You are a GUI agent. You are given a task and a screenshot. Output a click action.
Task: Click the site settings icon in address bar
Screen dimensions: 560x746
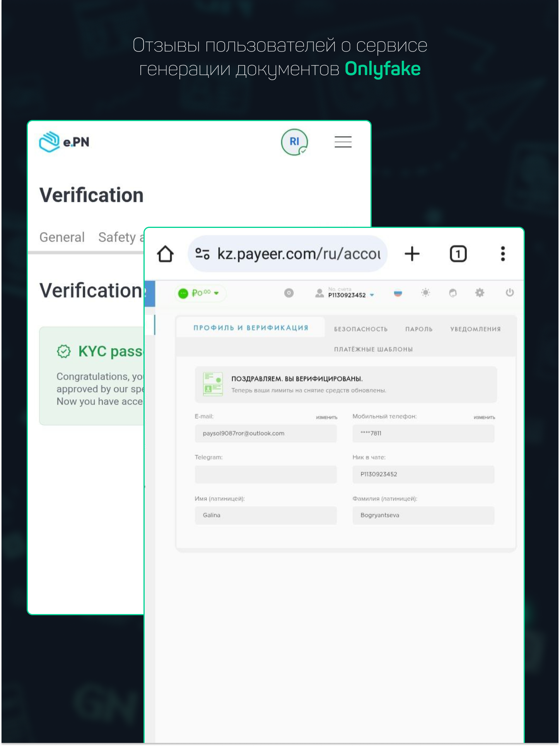tap(202, 254)
